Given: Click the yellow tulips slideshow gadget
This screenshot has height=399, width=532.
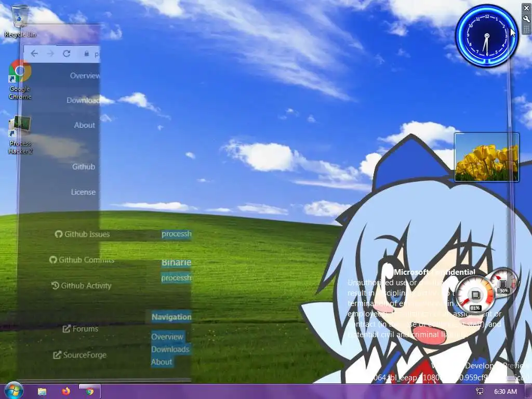Looking at the screenshot, I should tap(486, 157).
